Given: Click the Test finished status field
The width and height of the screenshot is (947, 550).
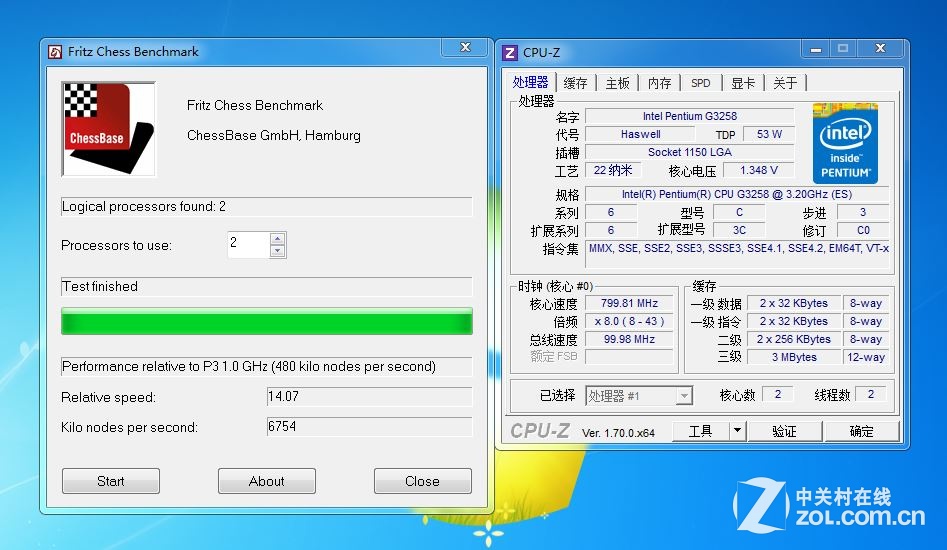Looking at the screenshot, I should pyautogui.click(x=266, y=286).
